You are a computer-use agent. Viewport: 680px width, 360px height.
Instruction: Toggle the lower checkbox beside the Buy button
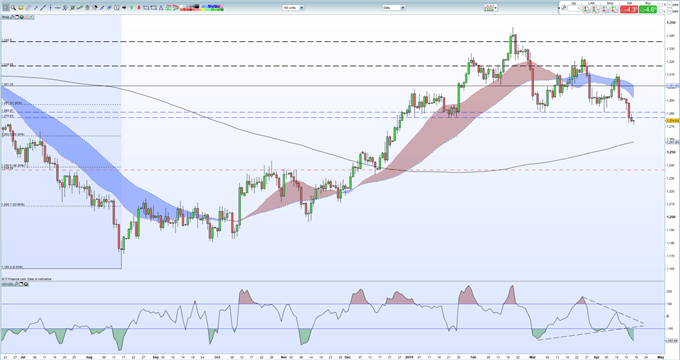(x=661, y=11)
